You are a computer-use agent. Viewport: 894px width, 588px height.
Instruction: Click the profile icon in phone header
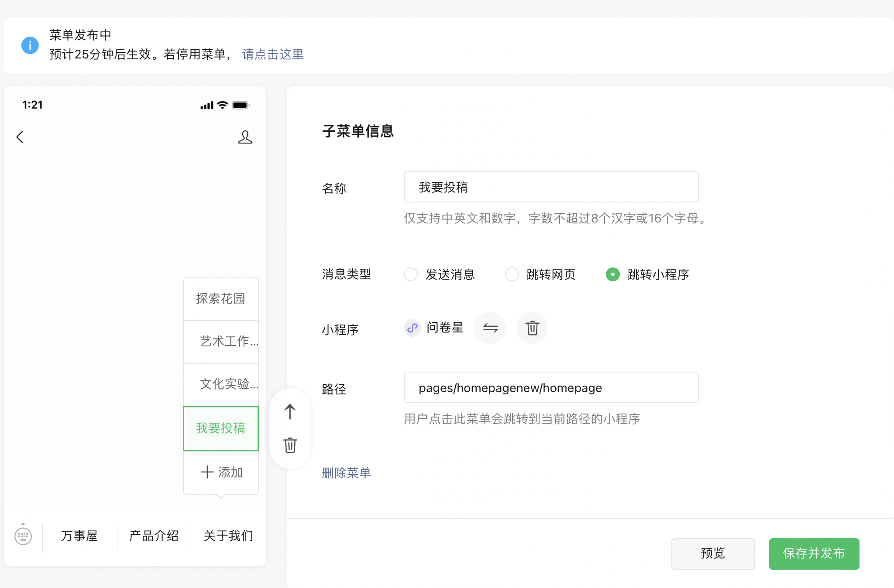[x=245, y=137]
